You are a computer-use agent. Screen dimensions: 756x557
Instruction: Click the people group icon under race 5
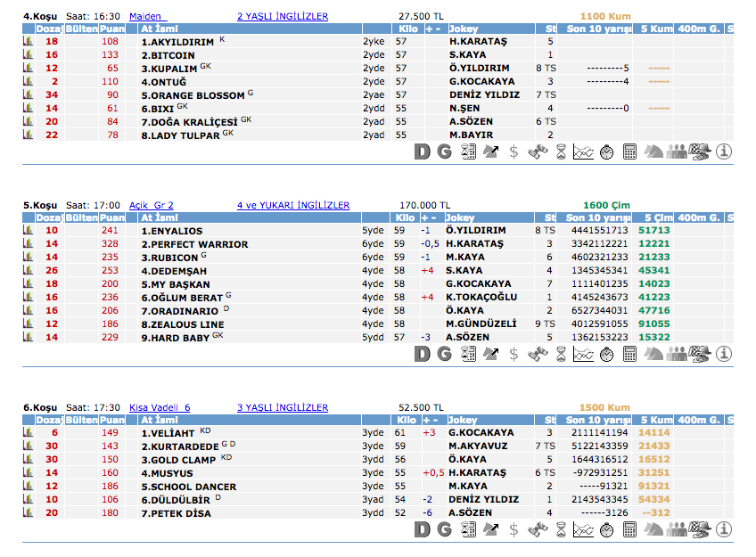point(677,354)
